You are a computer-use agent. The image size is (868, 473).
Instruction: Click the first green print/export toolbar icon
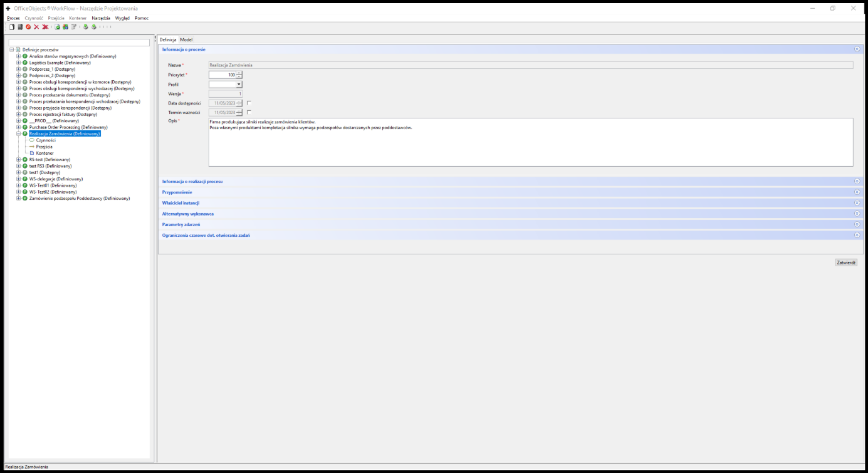[x=85, y=27]
